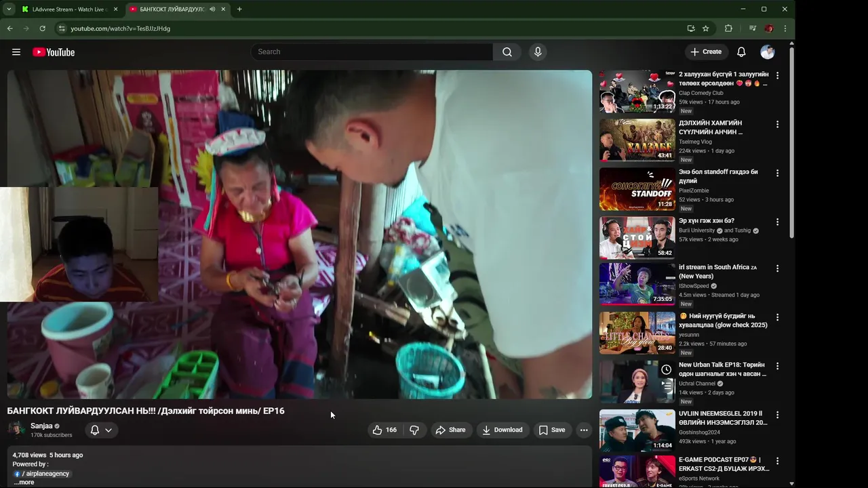Open options for the PixelZombie standoff video
Image resolution: width=868 pixels, height=488 pixels.
pyautogui.click(x=777, y=173)
